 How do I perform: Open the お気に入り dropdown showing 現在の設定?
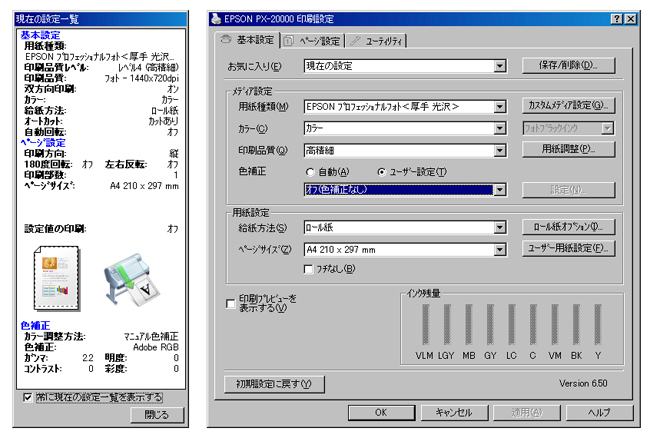click(405, 66)
